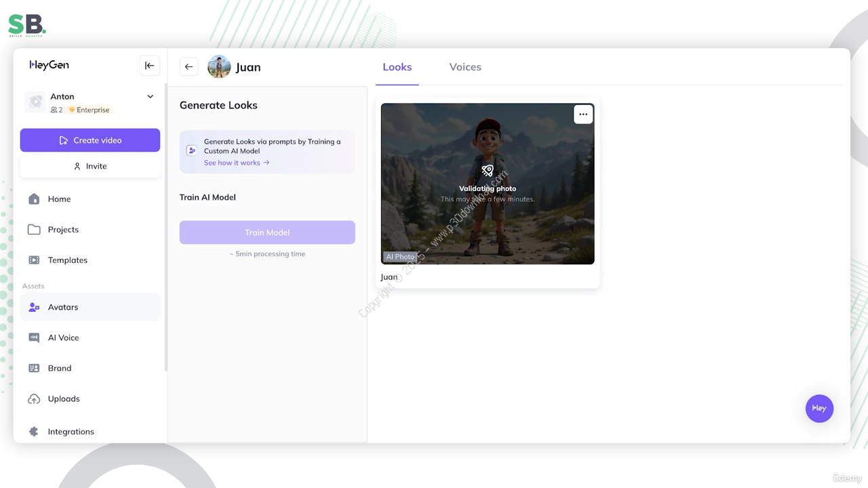The image size is (868, 488).
Task: Click the AI Voice icon
Action: point(34,338)
